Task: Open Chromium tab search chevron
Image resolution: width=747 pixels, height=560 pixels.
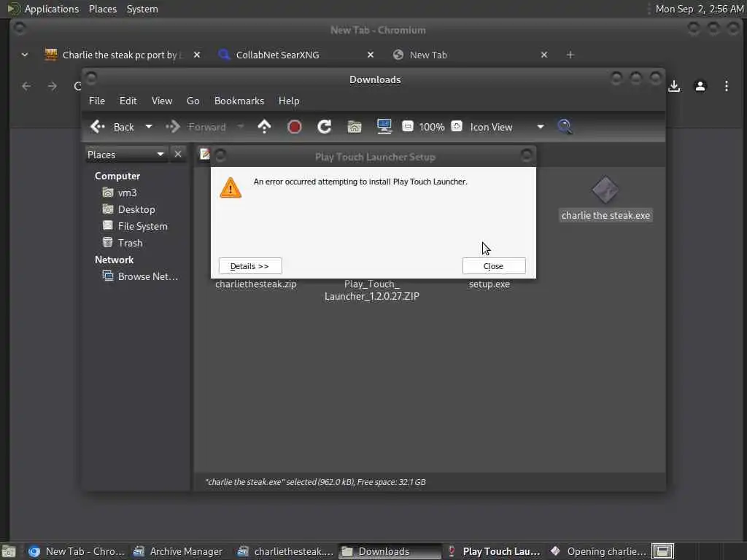Action: click(x=25, y=55)
